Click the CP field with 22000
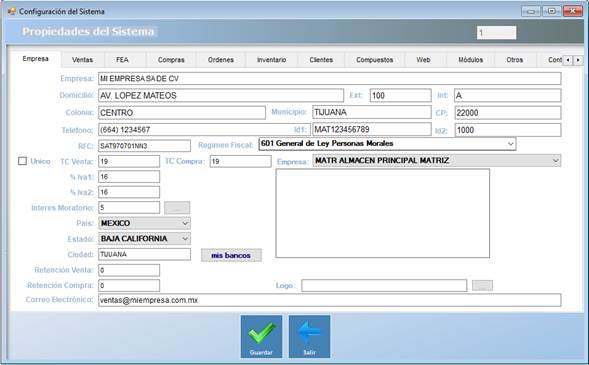The width and height of the screenshot is (589, 365). tap(508, 113)
